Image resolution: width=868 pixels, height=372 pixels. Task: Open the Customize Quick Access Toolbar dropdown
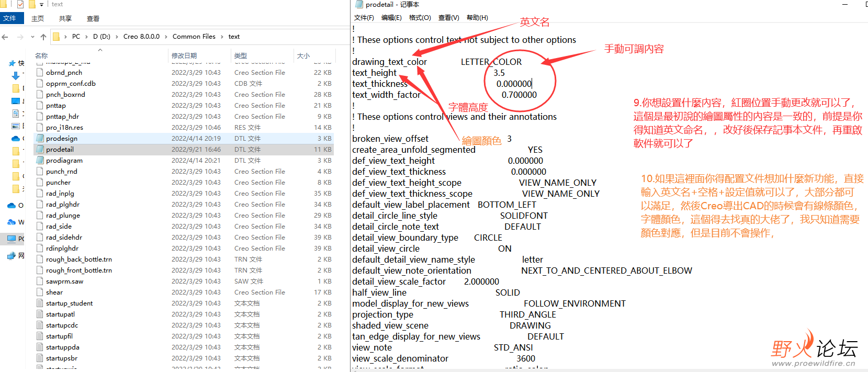[42, 4]
